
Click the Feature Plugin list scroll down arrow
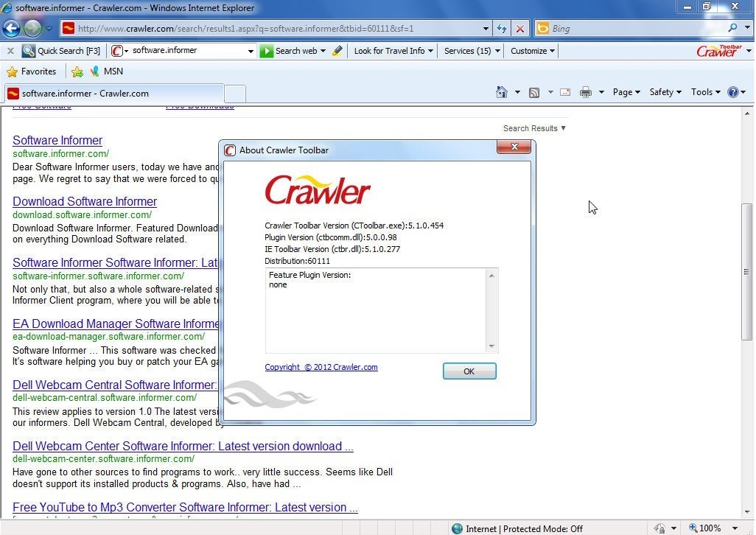pyautogui.click(x=491, y=346)
